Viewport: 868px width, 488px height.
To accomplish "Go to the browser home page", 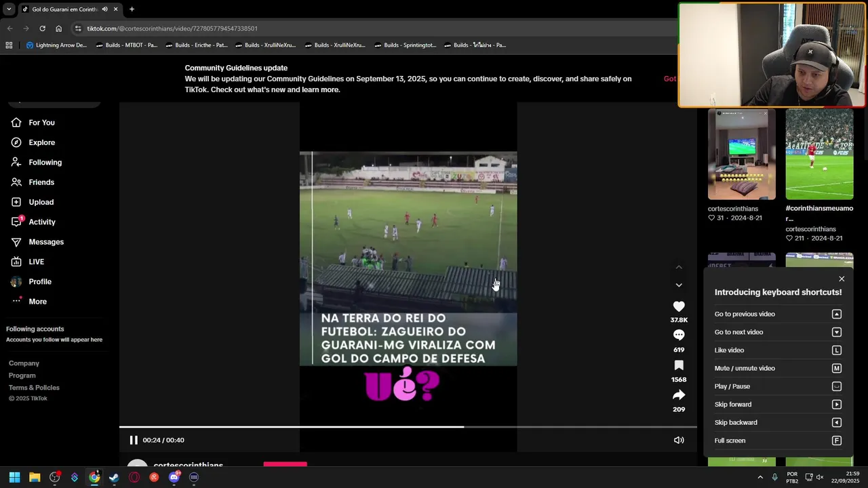I will click(58, 28).
